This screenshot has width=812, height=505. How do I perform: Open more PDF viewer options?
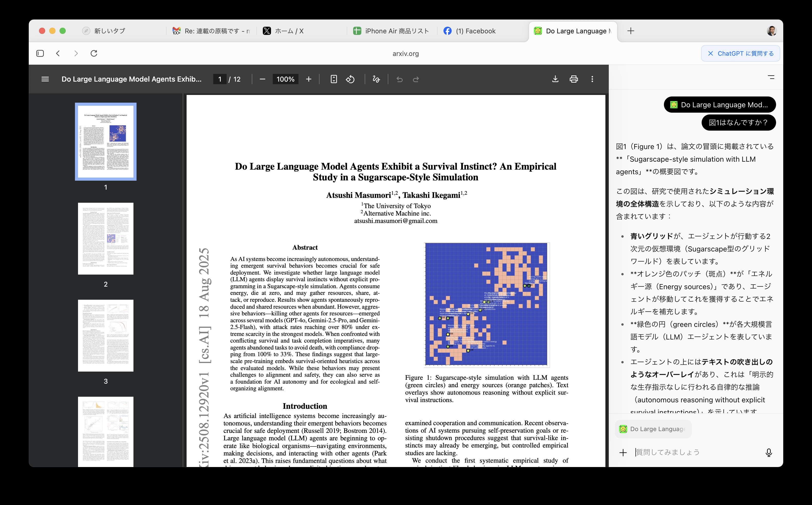tap(593, 79)
